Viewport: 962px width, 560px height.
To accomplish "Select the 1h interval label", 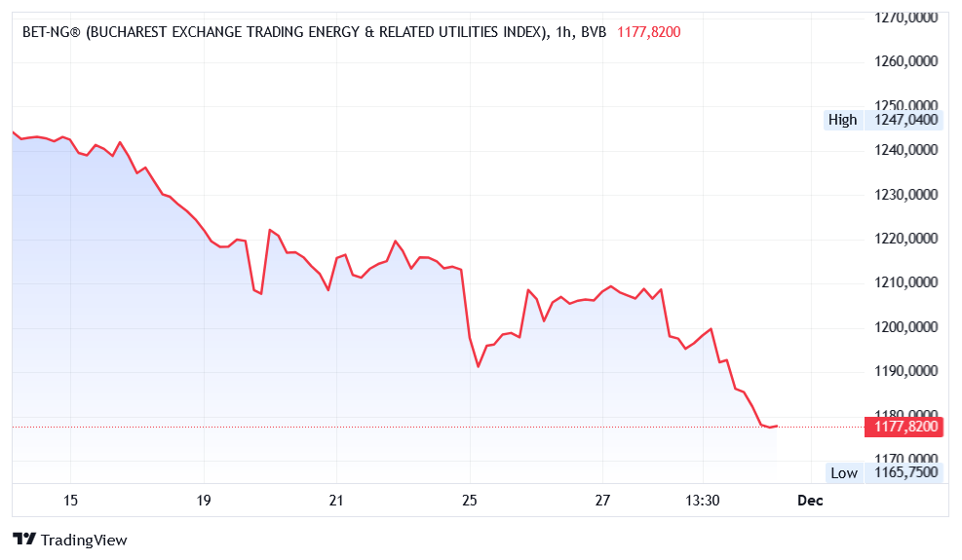I will click(x=562, y=32).
